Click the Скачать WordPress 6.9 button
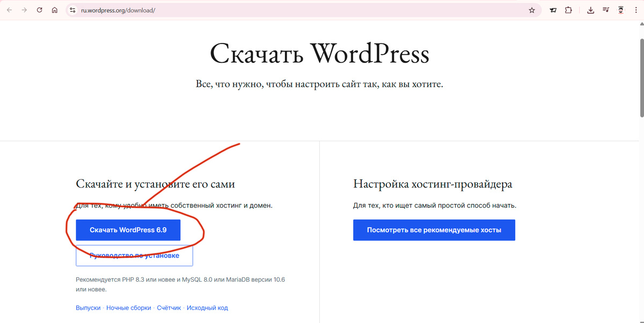This screenshot has height=323, width=644. 128,230
